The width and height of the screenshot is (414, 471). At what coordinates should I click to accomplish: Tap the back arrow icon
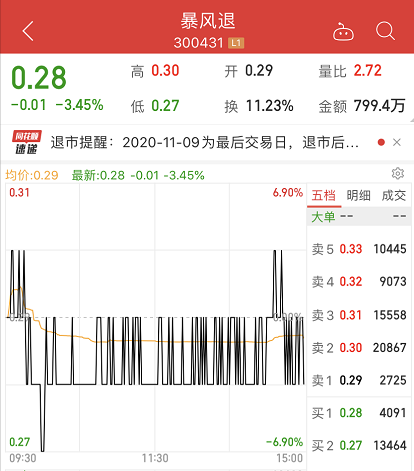pos(28,31)
